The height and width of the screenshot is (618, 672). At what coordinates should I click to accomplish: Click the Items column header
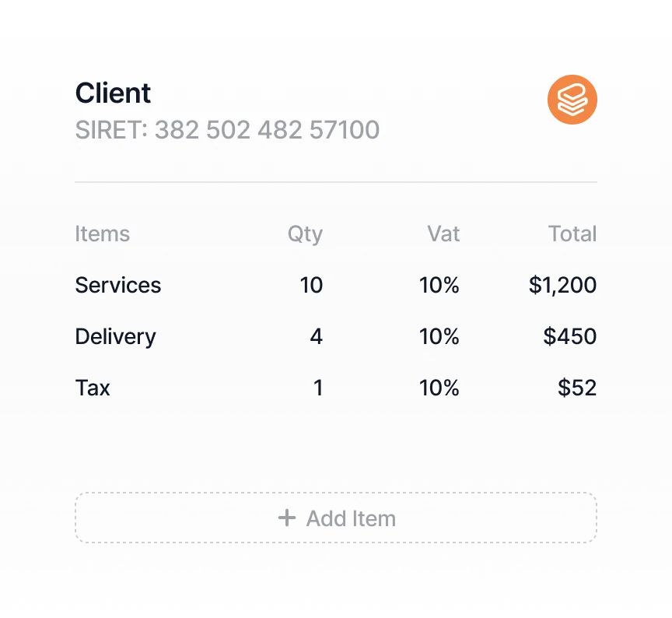point(102,234)
